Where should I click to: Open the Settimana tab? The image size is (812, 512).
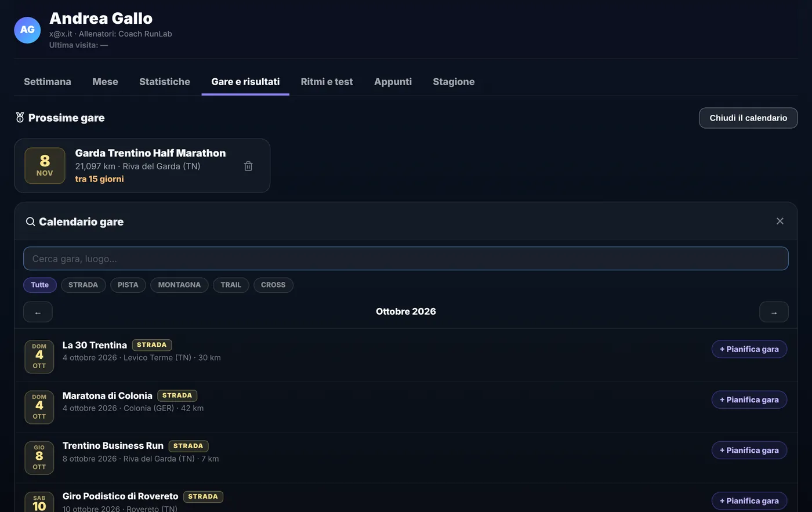48,82
